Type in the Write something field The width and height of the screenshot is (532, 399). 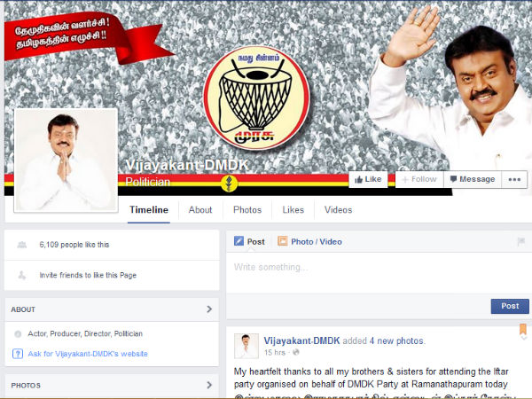(x=377, y=267)
